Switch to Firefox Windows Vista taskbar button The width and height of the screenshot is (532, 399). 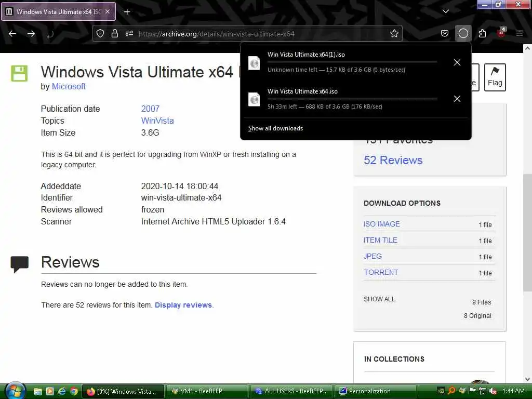tap(123, 391)
